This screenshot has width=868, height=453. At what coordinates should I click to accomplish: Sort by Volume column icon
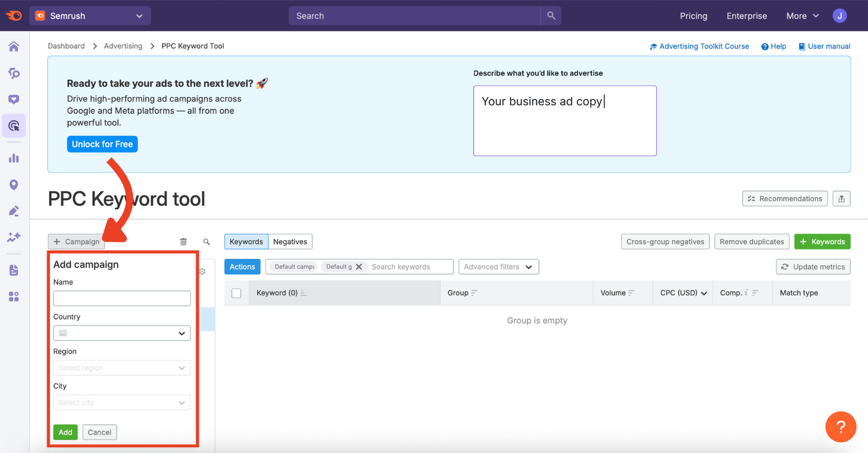(631, 293)
